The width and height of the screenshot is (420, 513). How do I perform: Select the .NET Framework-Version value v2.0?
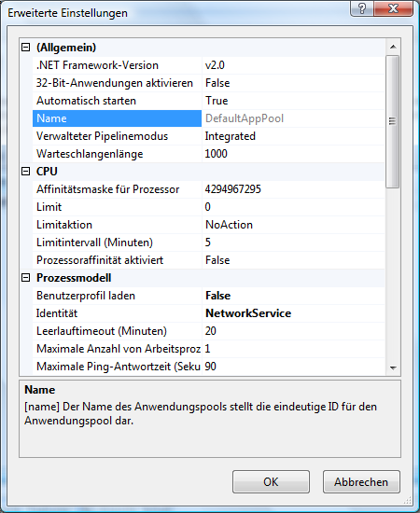click(x=293, y=65)
